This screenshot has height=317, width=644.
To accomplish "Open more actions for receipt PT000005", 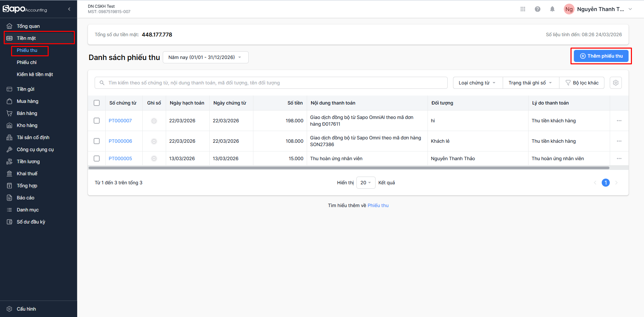I will point(619,158).
